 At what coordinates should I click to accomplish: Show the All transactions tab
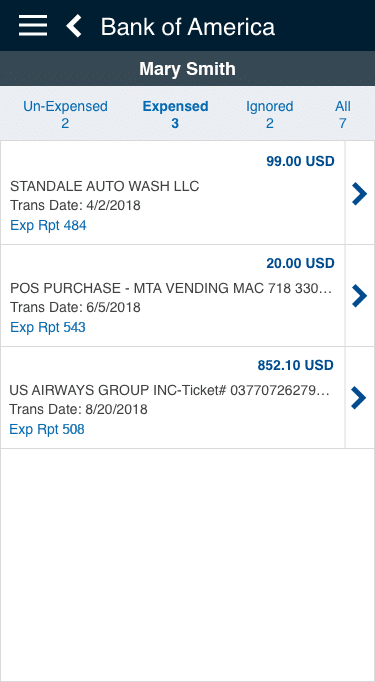click(x=343, y=115)
